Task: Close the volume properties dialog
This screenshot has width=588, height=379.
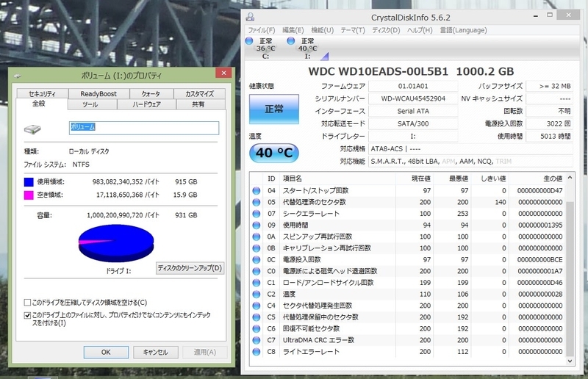Action: (224, 73)
